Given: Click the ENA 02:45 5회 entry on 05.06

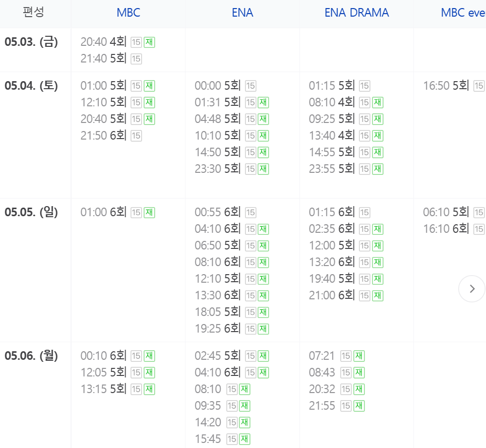Looking at the screenshot, I should pyautogui.click(x=232, y=356).
